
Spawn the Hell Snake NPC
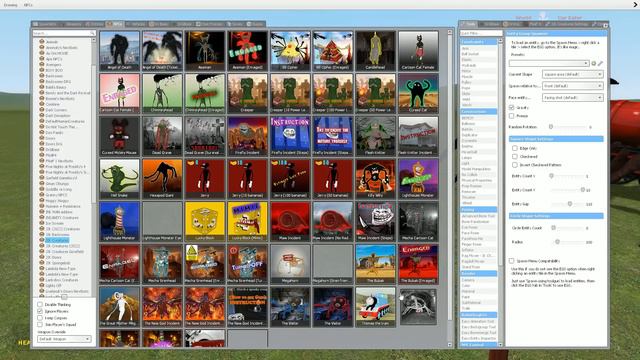(x=119, y=179)
